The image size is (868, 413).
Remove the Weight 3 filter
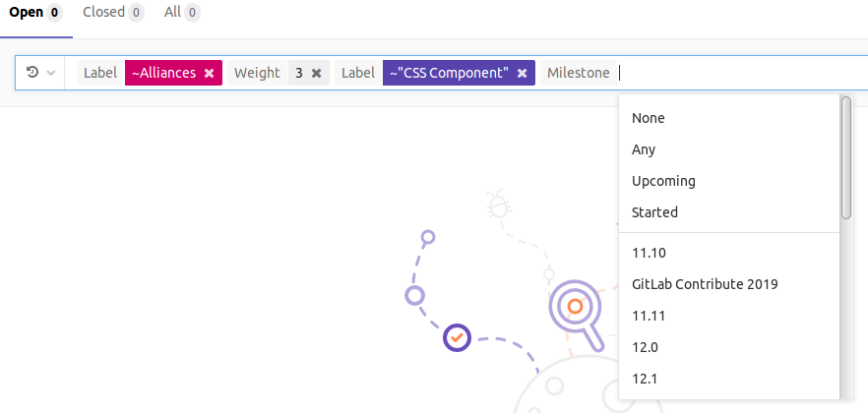[x=316, y=73]
